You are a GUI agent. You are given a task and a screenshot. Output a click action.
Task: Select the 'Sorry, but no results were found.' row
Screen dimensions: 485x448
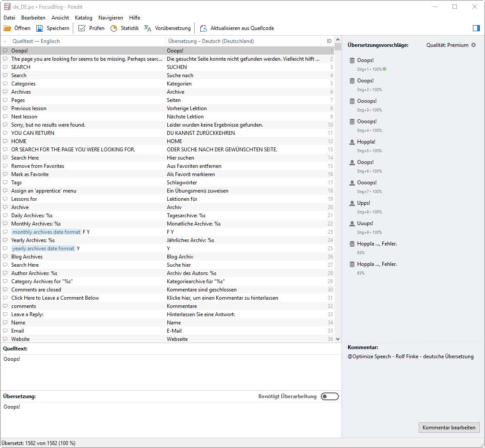pos(167,125)
